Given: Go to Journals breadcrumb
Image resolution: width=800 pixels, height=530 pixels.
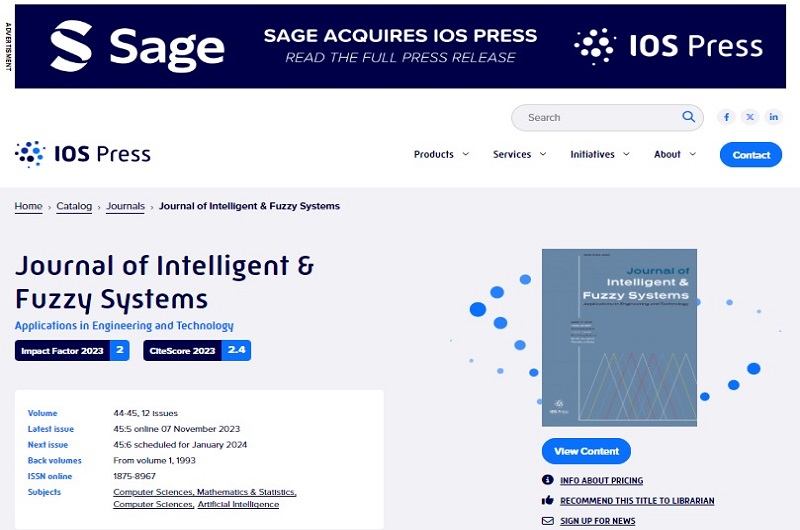Looking at the screenshot, I should point(126,206).
